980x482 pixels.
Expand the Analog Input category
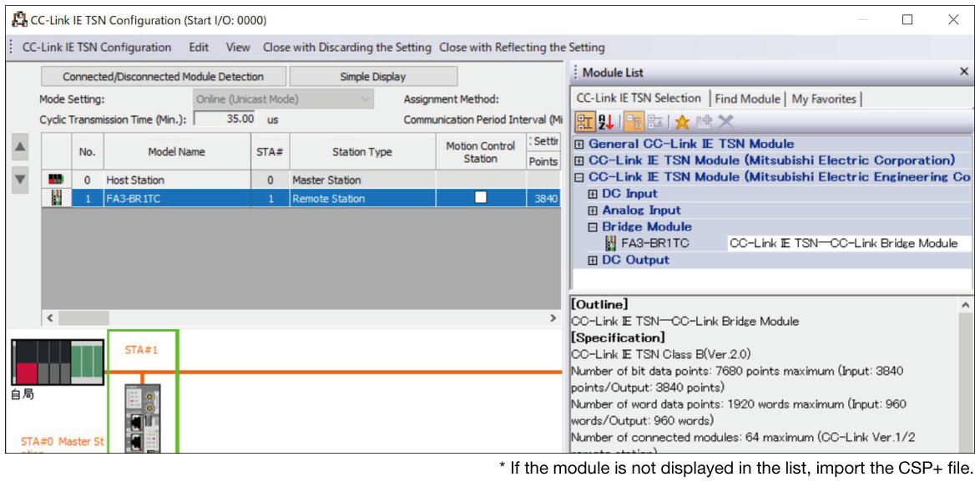[x=593, y=211]
